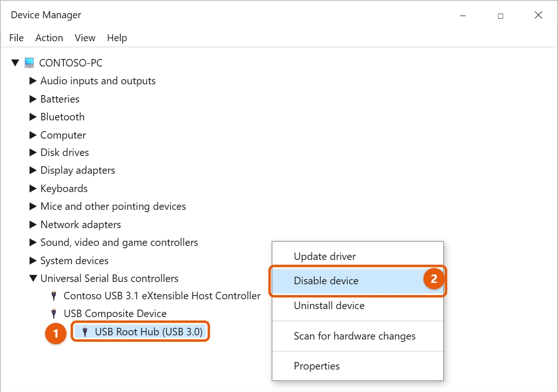Select the Display adapters label
Screen dimensions: 558x392
pos(77,170)
